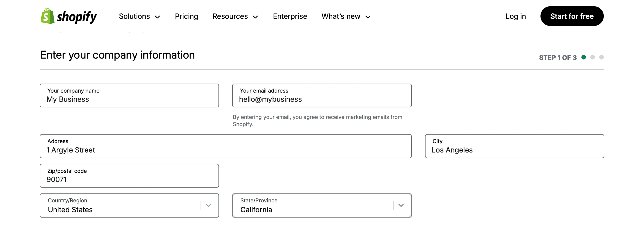Expand the Resources dropdown menu
The height and width of the screenshot is (233, 644).
(230, 17)
